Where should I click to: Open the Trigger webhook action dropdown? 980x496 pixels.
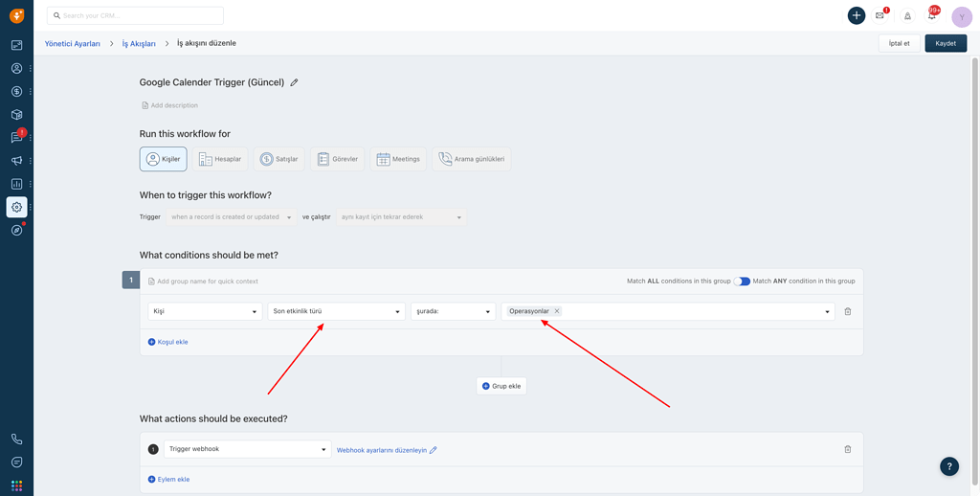247,449
